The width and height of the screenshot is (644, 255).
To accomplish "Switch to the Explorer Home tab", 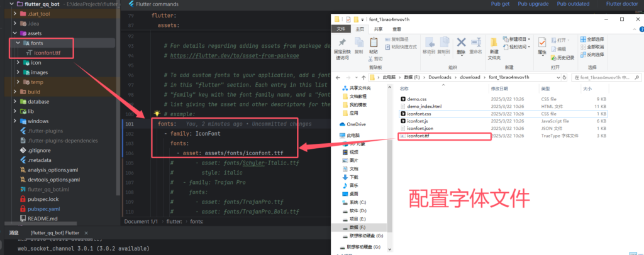I will click(x=359, y=29).
